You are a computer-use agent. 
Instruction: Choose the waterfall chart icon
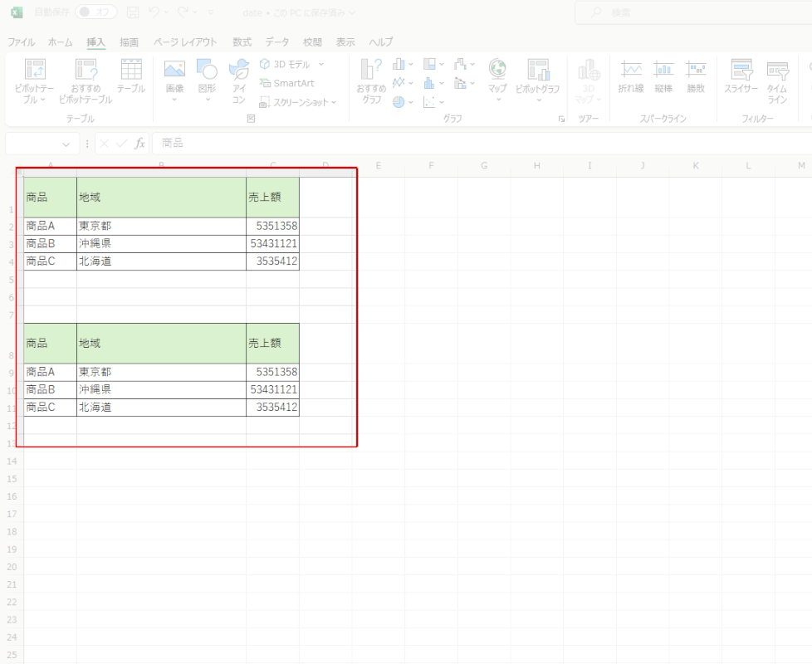(460, 64)
